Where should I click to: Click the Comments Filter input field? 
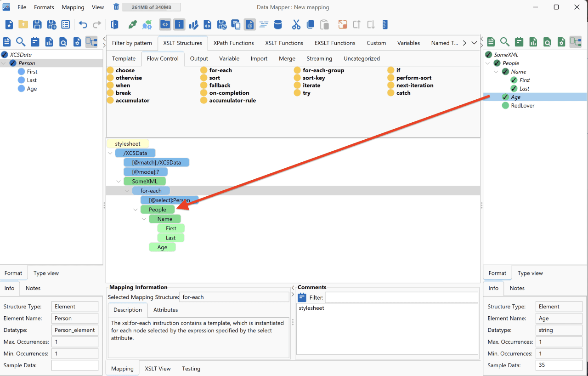tap(401, 297)
